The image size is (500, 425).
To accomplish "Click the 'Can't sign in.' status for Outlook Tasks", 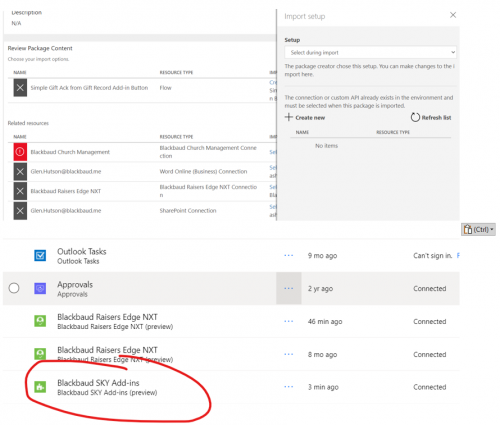I will pos(433,256).
